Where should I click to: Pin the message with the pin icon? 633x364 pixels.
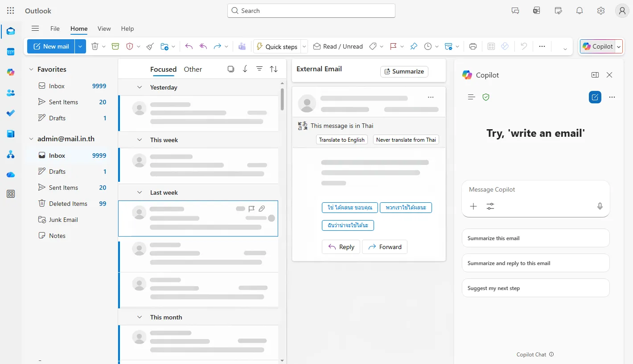tap(414, 46)
